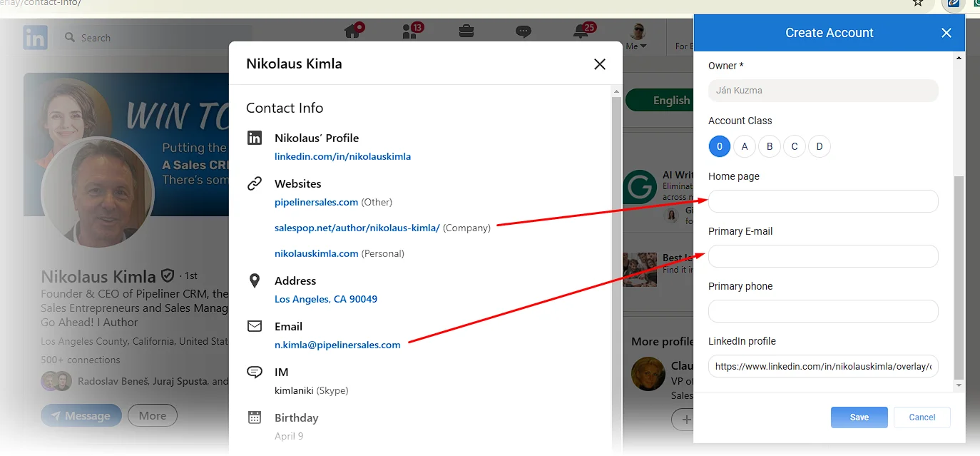Click the LinkedIn Search field

click(x=157, y=38)
